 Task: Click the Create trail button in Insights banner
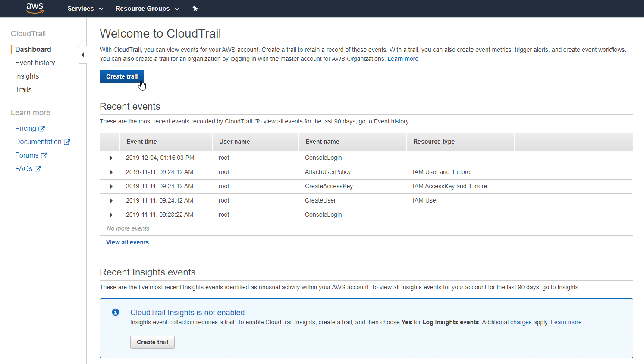tap(152, 342)
